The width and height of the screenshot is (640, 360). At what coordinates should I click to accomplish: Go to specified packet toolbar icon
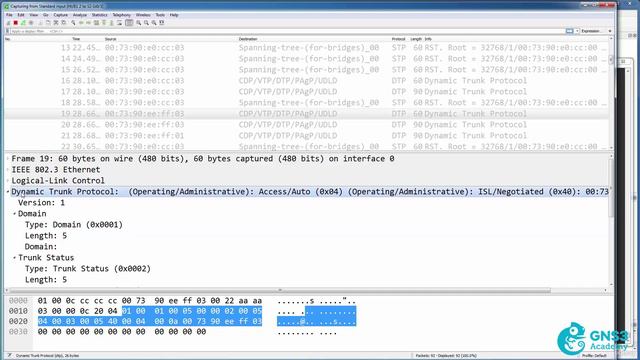96,23
